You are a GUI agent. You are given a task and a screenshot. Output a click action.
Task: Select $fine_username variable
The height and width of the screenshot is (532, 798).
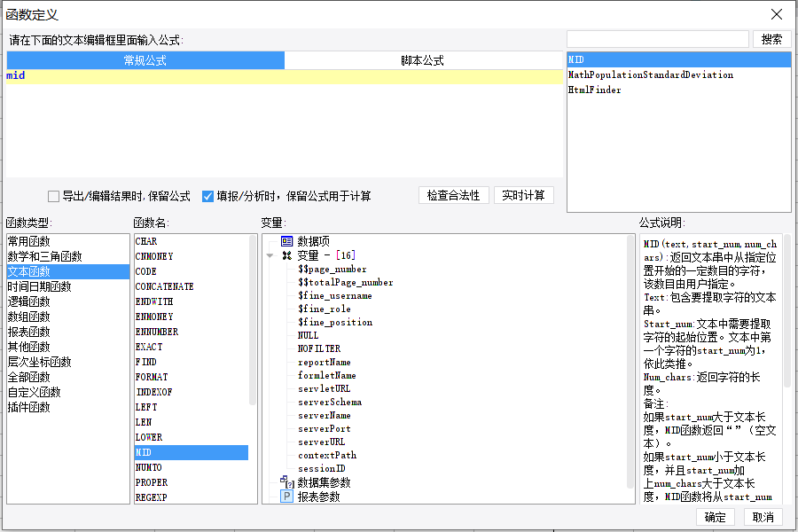pyautogui.click(x=335, y=296)
